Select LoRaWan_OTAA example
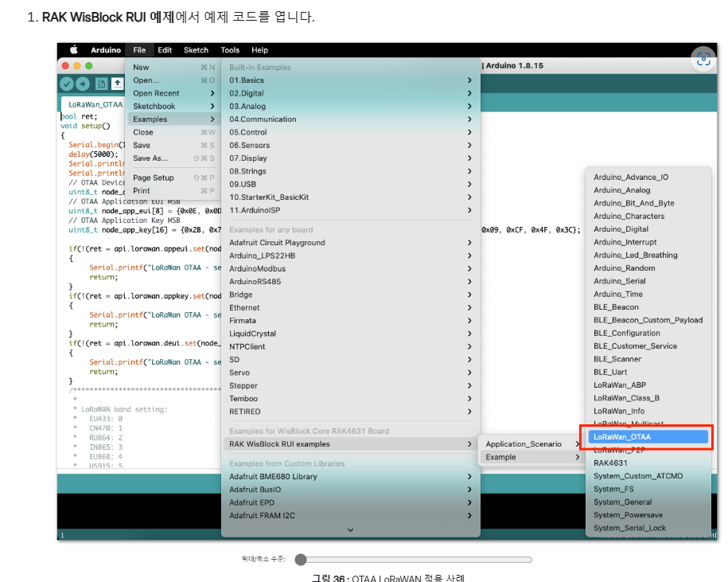The width and height of the screenshot is (728, 582). tap(648, 437)
